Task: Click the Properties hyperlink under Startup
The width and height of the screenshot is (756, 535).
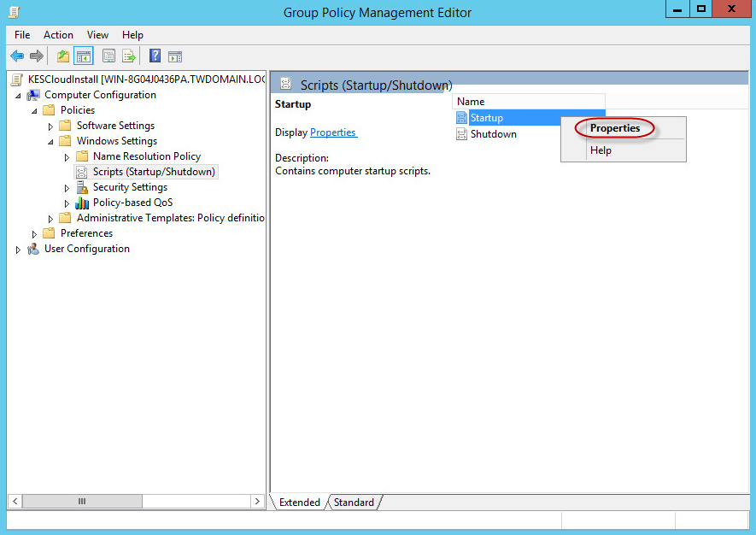Action: pyautogui.click(x=333, y=132)
